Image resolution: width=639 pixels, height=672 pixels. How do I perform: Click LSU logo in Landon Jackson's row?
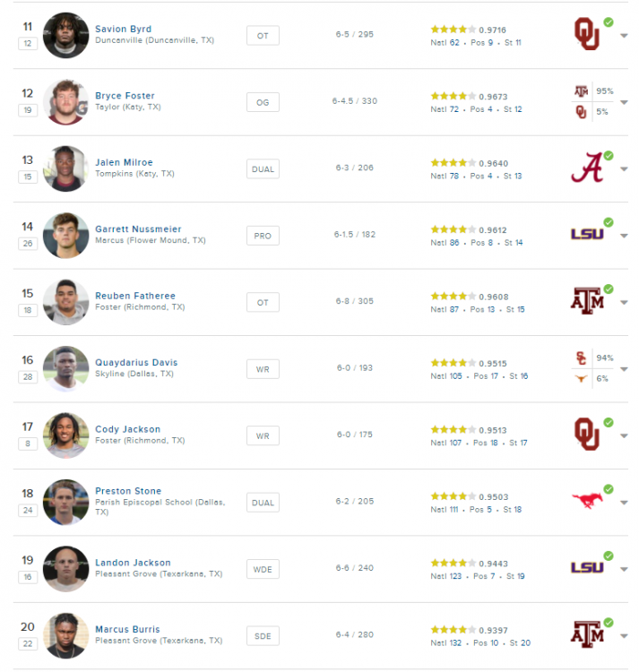tap(586, 567)
